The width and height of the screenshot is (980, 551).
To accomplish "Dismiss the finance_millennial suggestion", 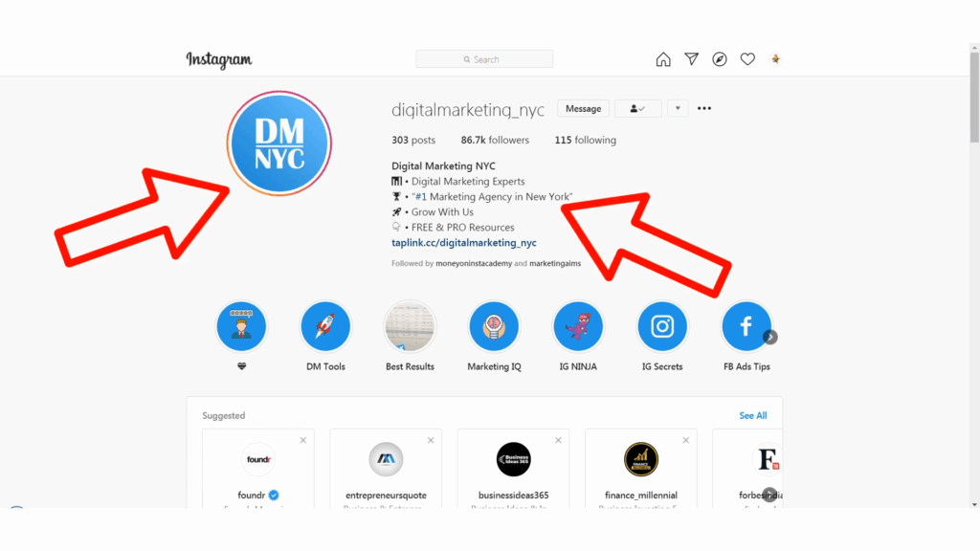I will [685, 440].
